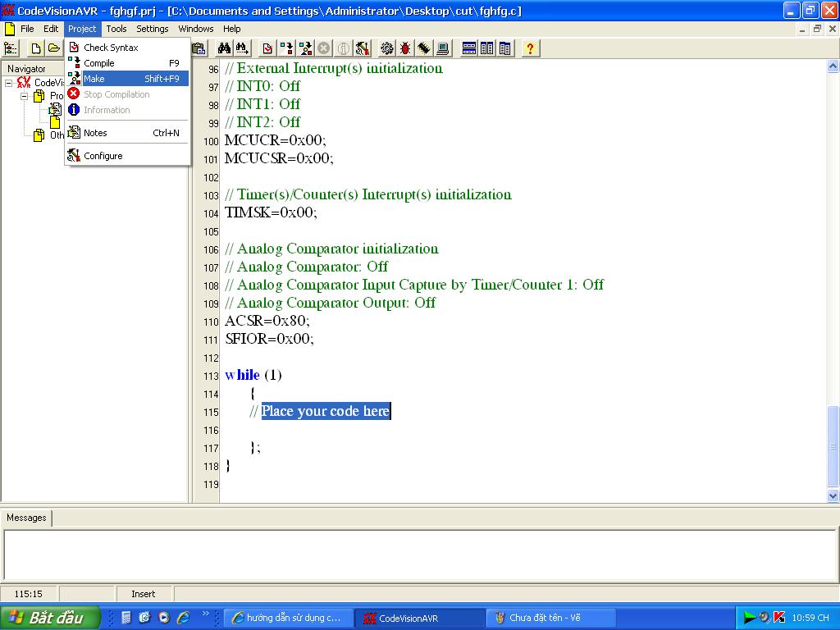Viewport: 840px width, 630px height.
Task: Open the chip programmer toolbar icon
Action: (423, 48)
